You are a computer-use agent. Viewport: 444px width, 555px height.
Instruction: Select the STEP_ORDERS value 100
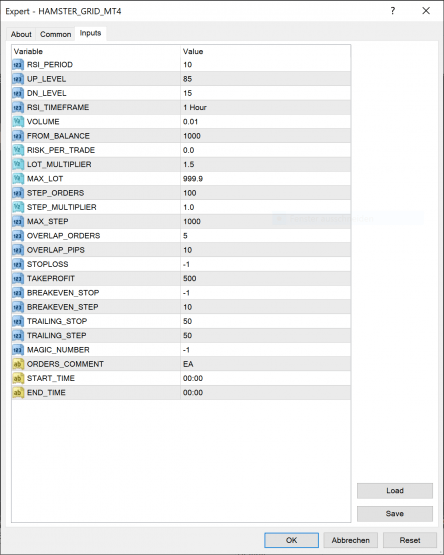[189, 193]
